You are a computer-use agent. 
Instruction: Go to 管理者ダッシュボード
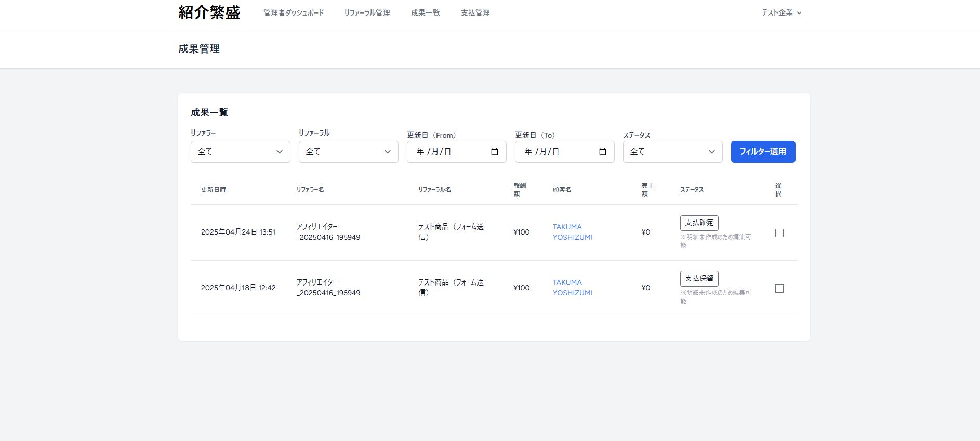tap(294, 12)
